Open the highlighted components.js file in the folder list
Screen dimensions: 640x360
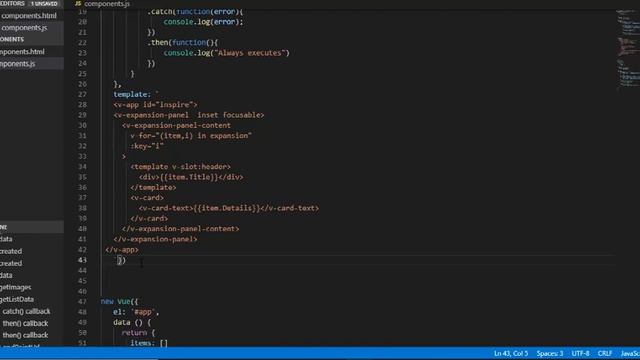coord(18,64)
